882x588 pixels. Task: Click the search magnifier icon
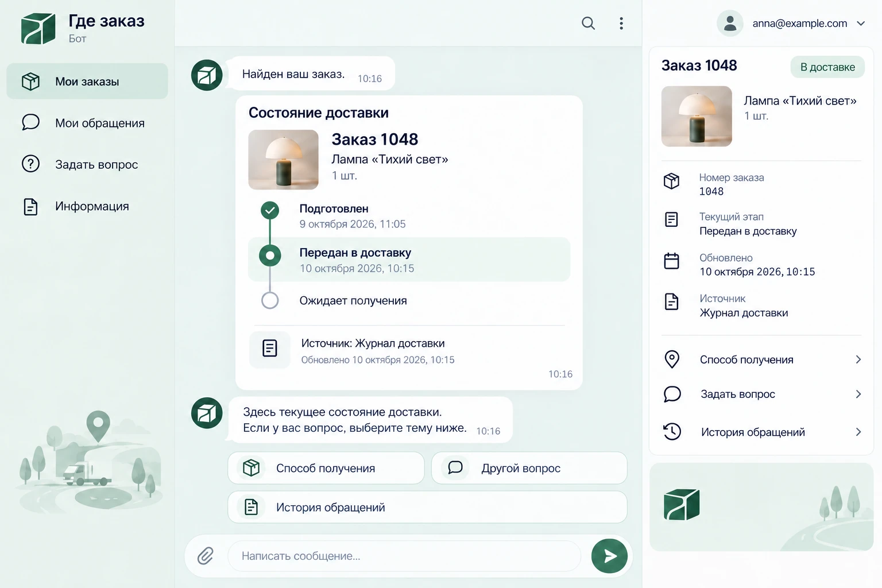coord(588,24)
